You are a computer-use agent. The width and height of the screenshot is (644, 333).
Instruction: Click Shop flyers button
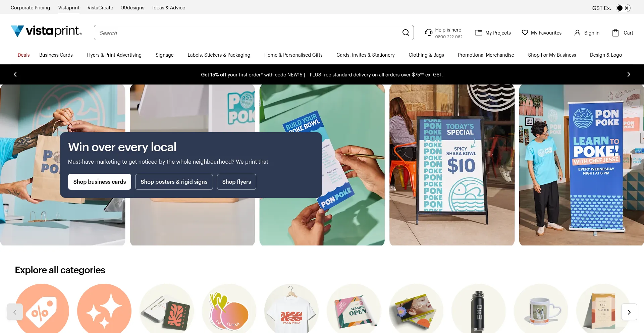[236, 182]
